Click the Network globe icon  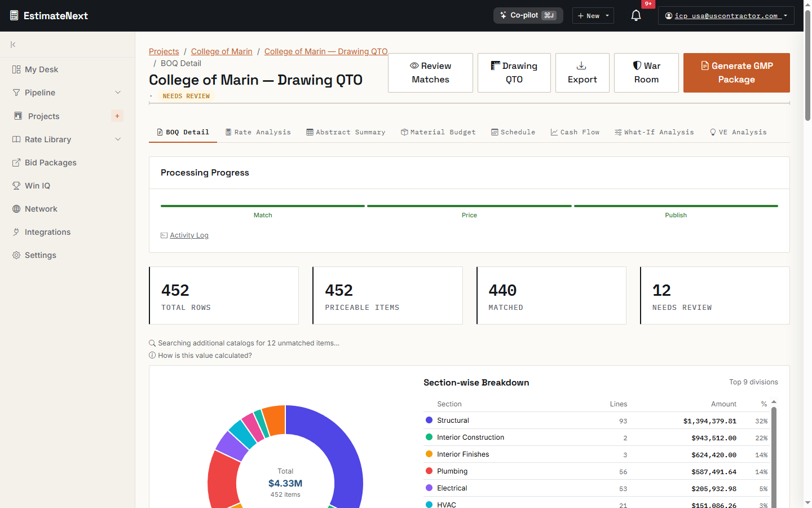[x=16, y=209]
